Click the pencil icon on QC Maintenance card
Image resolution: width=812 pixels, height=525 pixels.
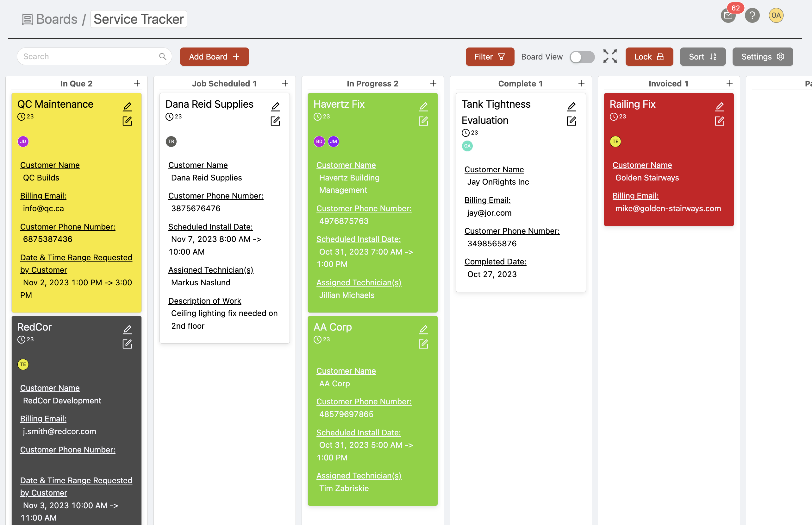tap(127, 107)
